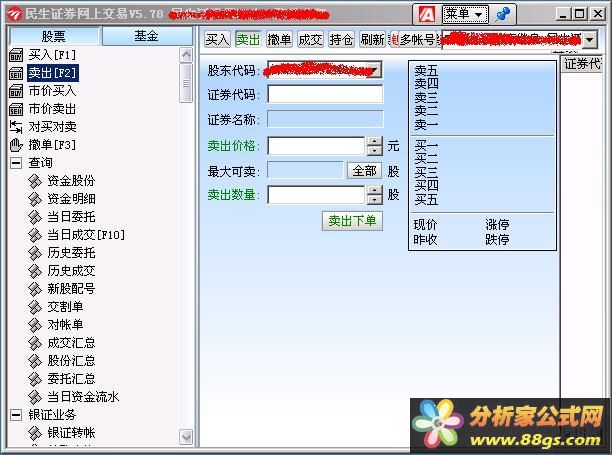Click 成交 in the top toolbar
The width and height of the screenshot is (612, 455).
(x=310, y=39)
